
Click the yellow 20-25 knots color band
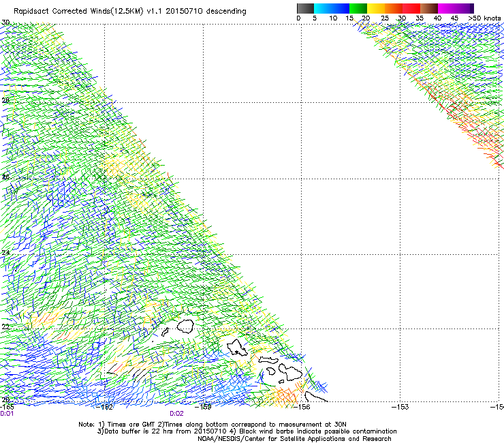(x=376, y=8)
